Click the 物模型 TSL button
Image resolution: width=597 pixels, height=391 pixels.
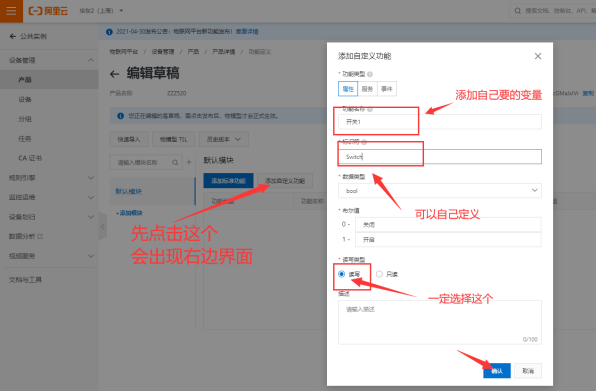pyautogui.click(x=174, y=139)
